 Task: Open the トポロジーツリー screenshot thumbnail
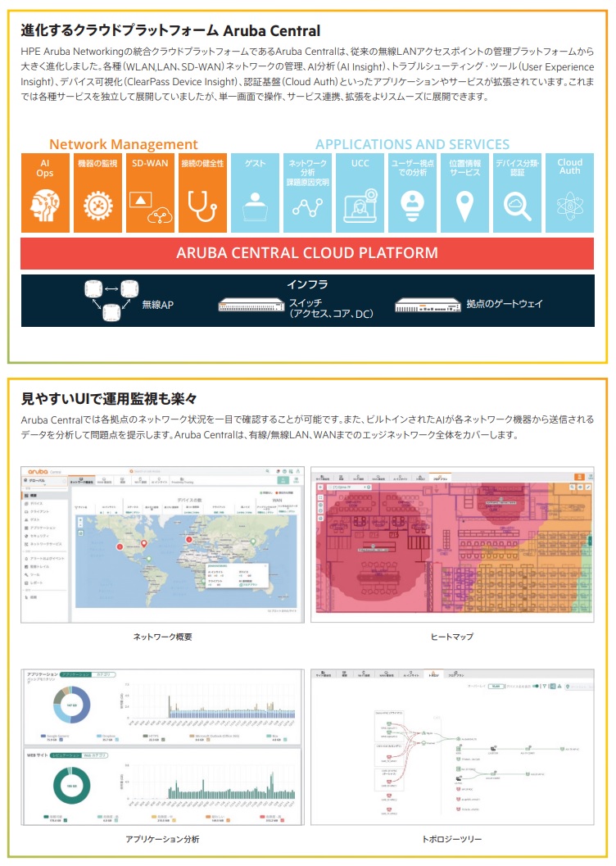click(x=453, y=746)
